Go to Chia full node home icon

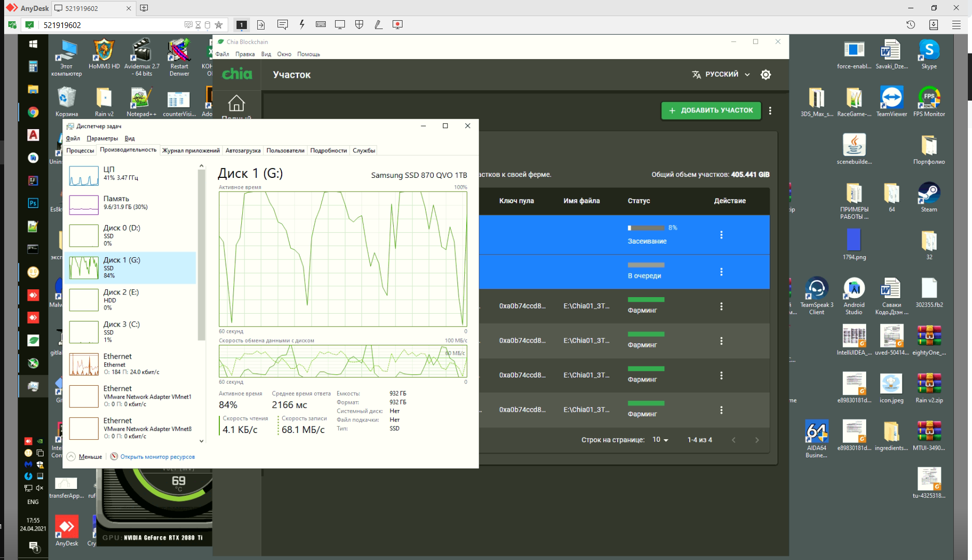(x=237, y=103)
